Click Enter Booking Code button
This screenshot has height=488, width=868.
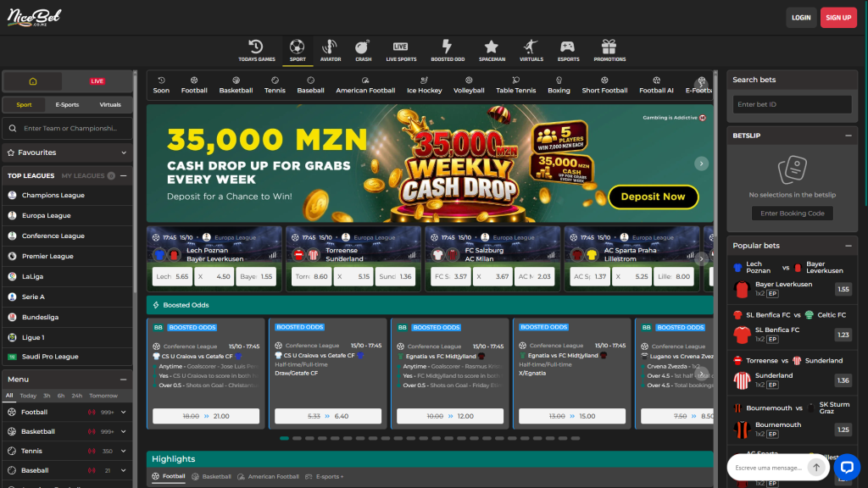(793, 213)
